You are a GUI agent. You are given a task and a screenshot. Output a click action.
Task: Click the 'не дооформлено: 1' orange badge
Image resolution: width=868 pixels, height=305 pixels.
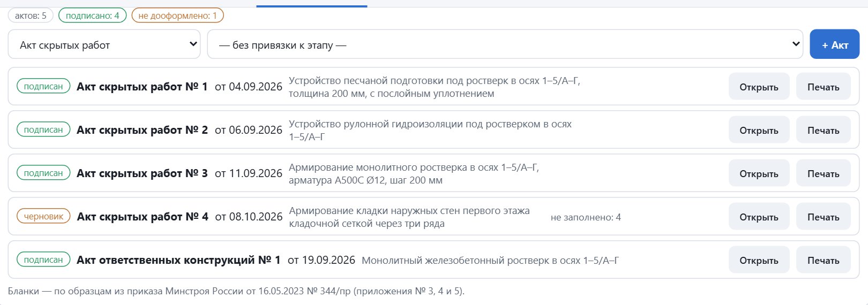coord(177,16)
